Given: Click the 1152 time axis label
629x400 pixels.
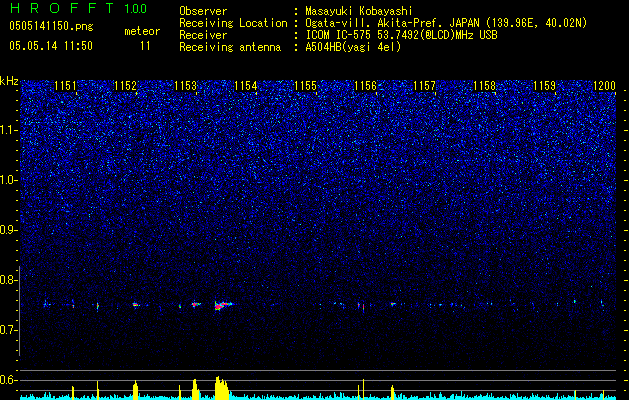Looking at the screenshot, I should 126,86.
